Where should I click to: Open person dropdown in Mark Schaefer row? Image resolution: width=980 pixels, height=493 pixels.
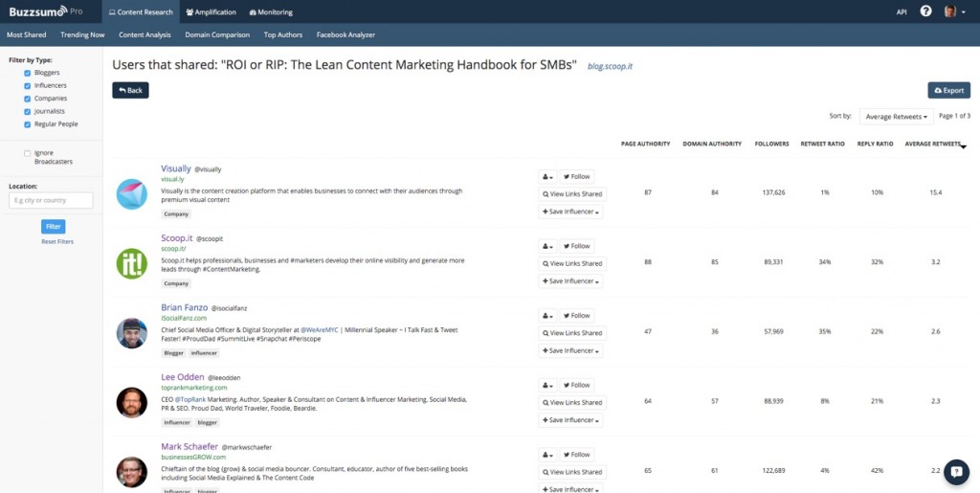[x=547, y=455]
